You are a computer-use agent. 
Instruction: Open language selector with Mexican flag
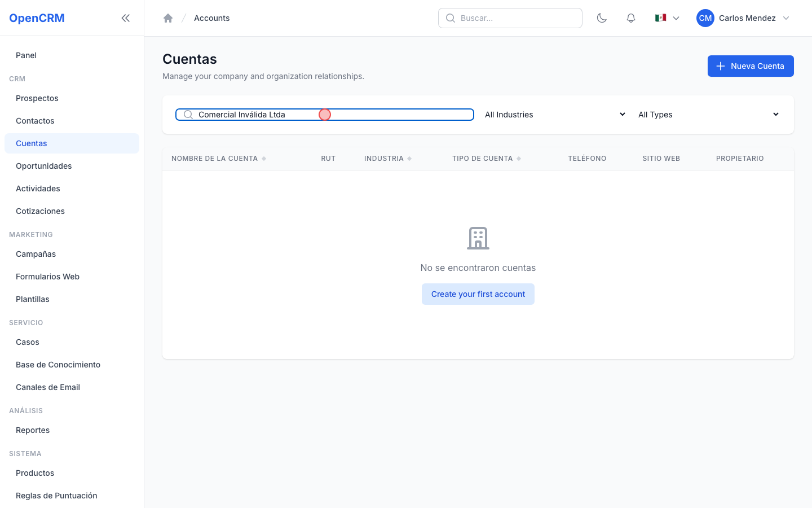667,18
